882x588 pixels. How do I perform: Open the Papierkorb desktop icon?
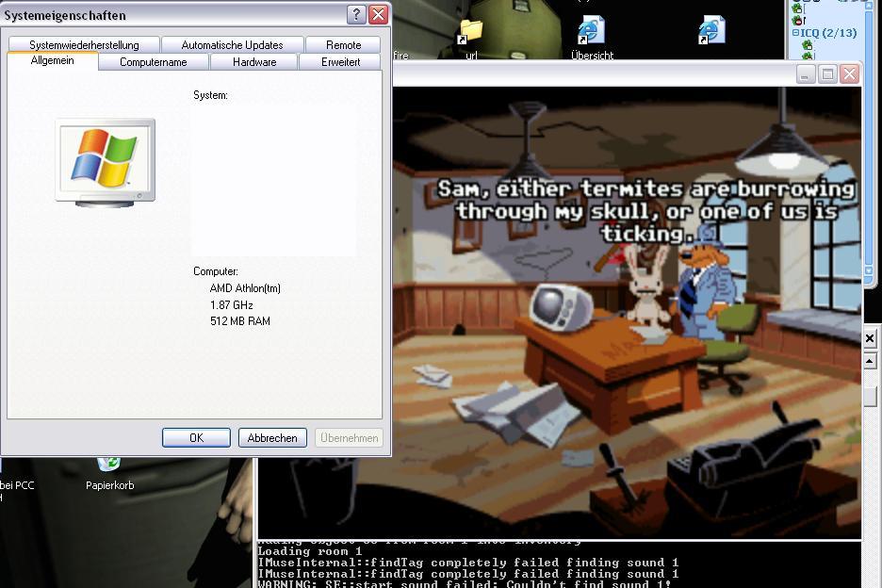point(109,474)
